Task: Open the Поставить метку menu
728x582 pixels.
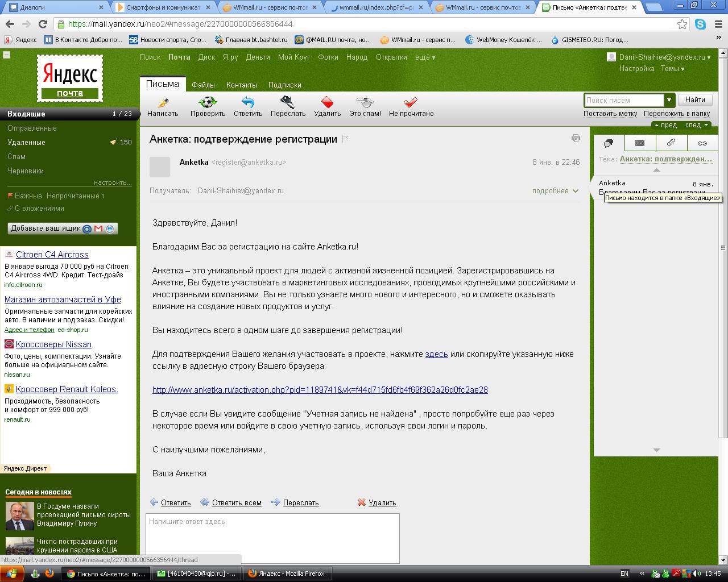Action: point(610,113)
